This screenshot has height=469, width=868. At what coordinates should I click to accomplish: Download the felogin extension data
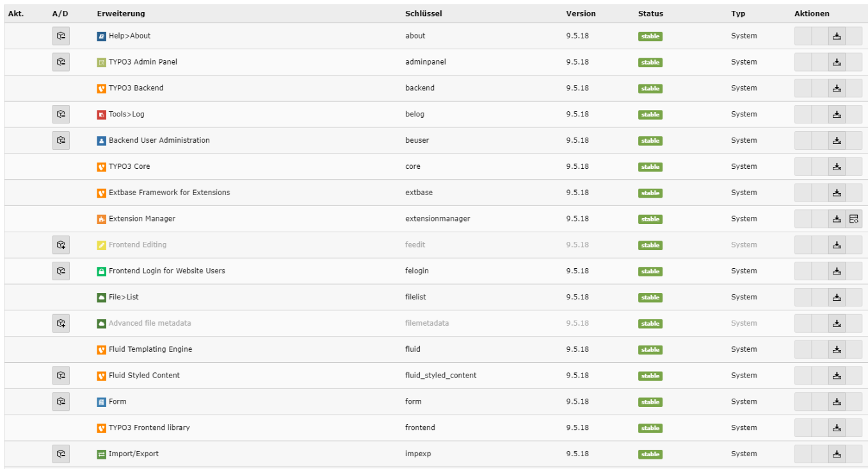pos(837,271)
